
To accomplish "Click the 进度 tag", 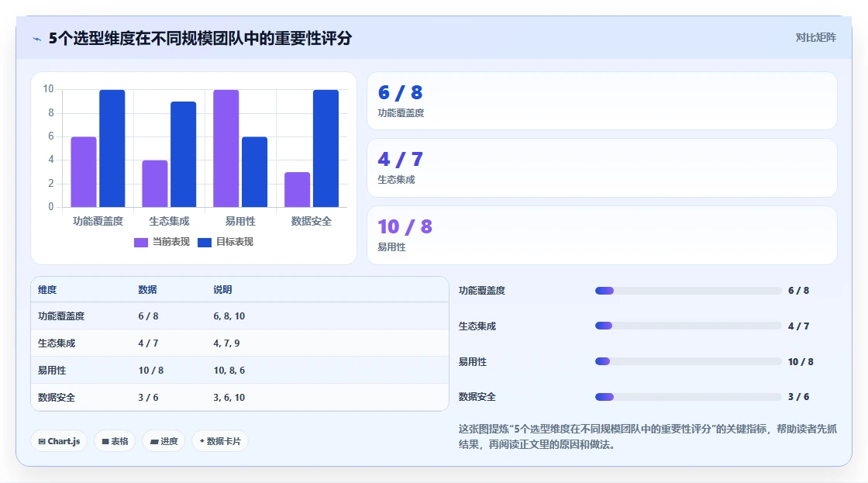I will [x=164, y=441].
